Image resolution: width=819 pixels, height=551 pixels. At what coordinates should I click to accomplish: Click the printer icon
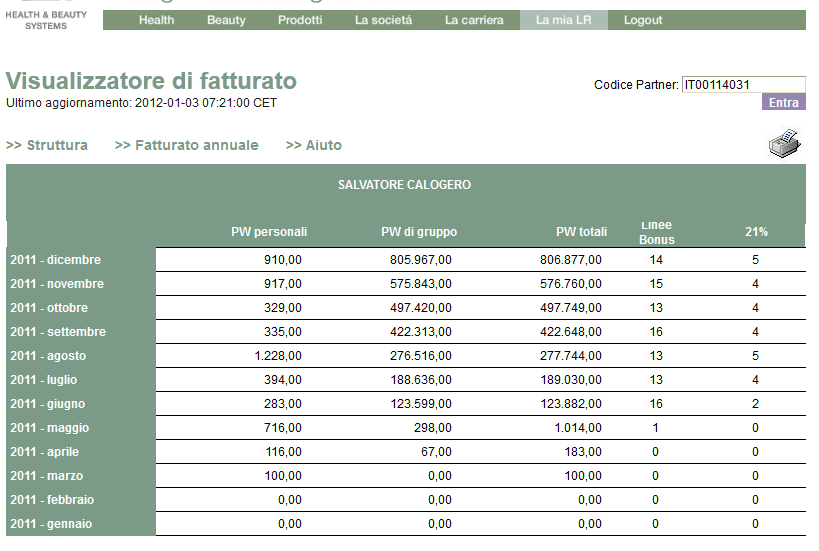click(x=786, y=144)
